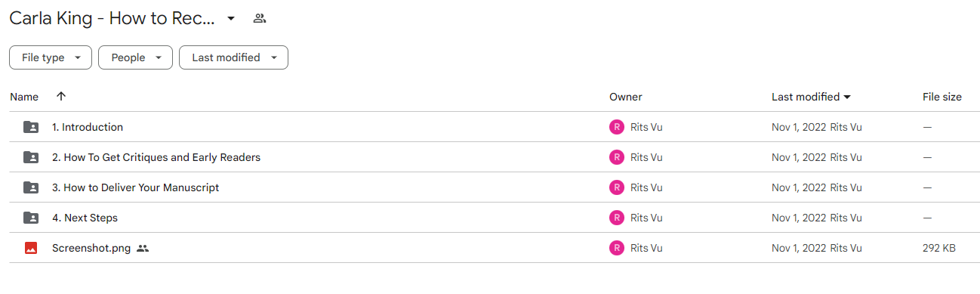This screenshot has height=294, width=980.
Task: Toggle the name sort direction arrow
Action: tap(61, 97)
